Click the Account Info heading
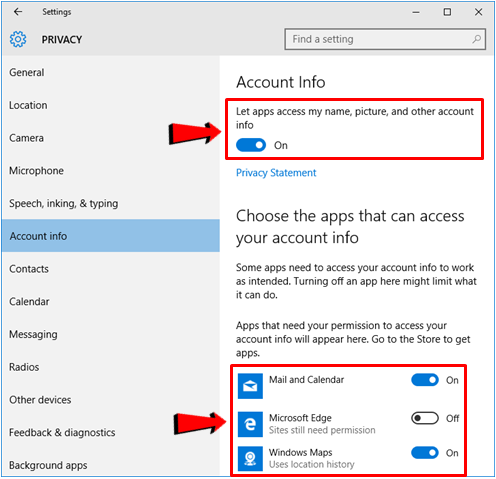This screenshot has height=479, width=496. pos(281,82)
